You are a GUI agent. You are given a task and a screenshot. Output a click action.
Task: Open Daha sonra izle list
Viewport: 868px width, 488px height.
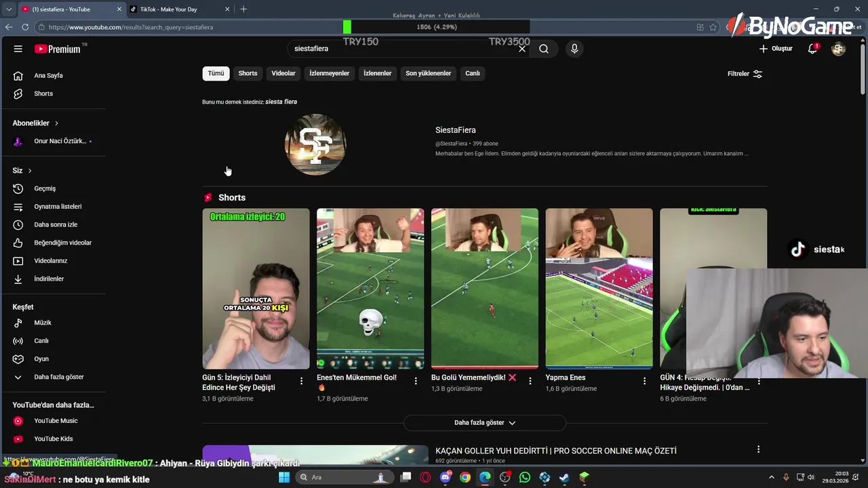click(x=54, y=224)
